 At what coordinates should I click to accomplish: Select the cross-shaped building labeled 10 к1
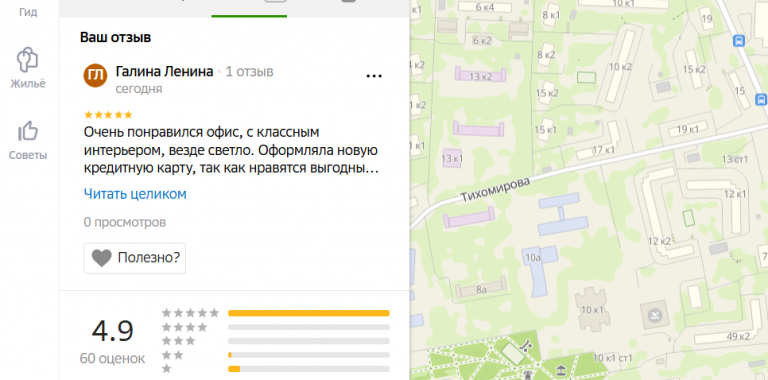click(x=593, y=309)
